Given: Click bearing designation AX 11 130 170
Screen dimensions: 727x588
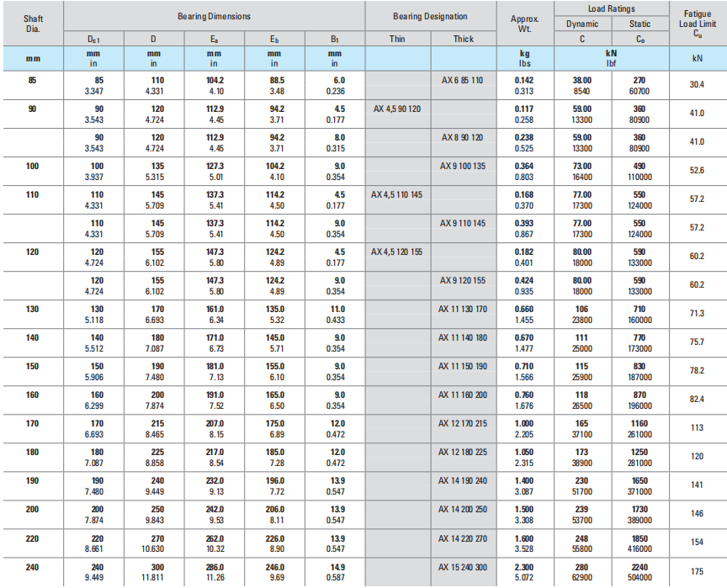Looking at the screenshot, I should tap(462, 309).
